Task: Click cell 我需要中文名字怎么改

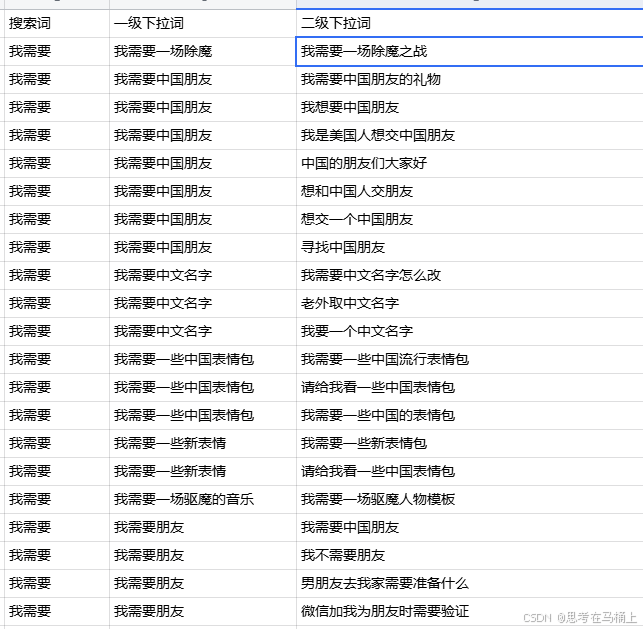Action: click(470, 275)
